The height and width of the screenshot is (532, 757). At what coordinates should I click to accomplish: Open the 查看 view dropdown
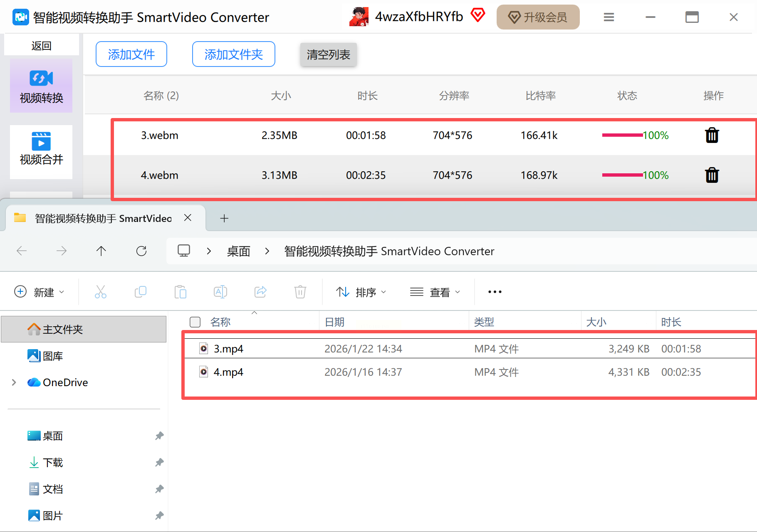[435, 292]
